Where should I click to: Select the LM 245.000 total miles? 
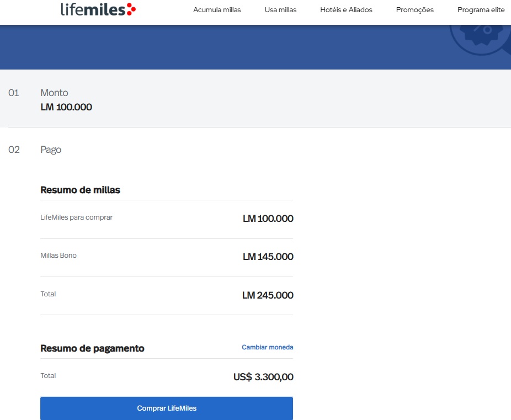[x=268, y=295]
